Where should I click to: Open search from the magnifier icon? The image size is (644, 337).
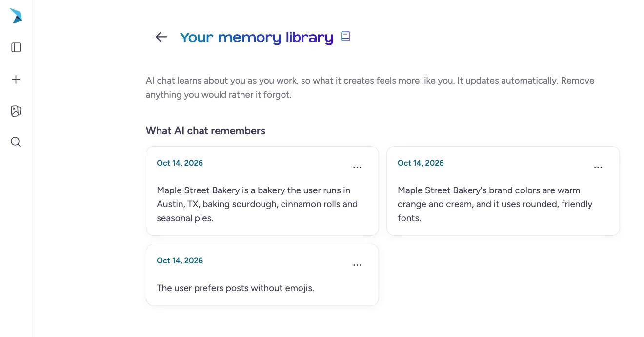click(x=16, y=142)
